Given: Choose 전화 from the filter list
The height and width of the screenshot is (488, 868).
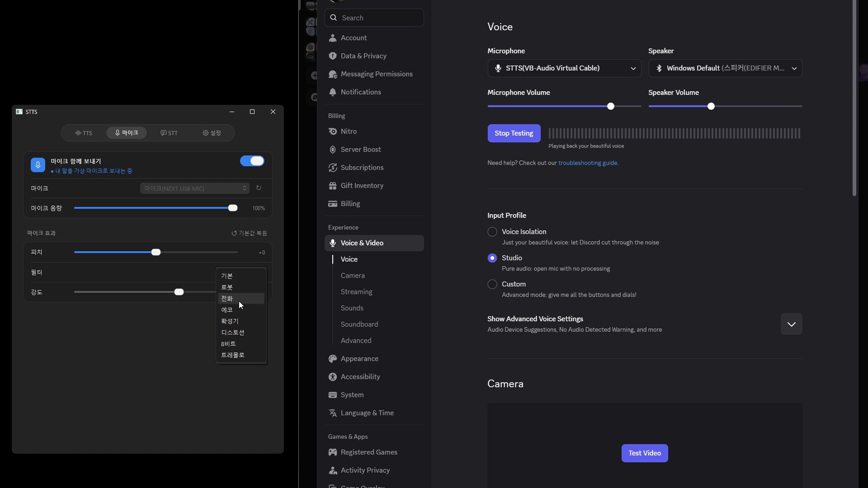Looking at the screenshot, I should click(x=241, y=299).
